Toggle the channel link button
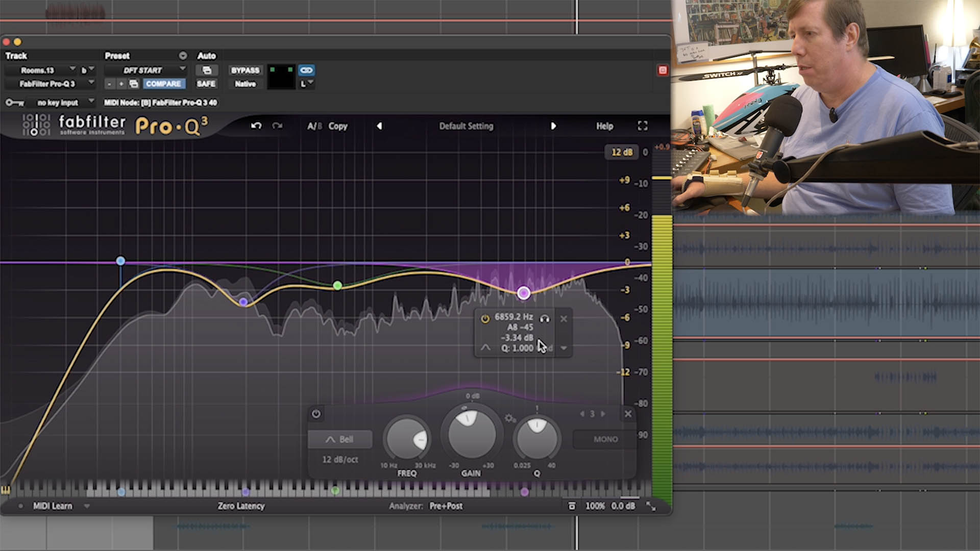Viewport: 980px width, 551px height. pyautogui.click(x=306, y=70)
